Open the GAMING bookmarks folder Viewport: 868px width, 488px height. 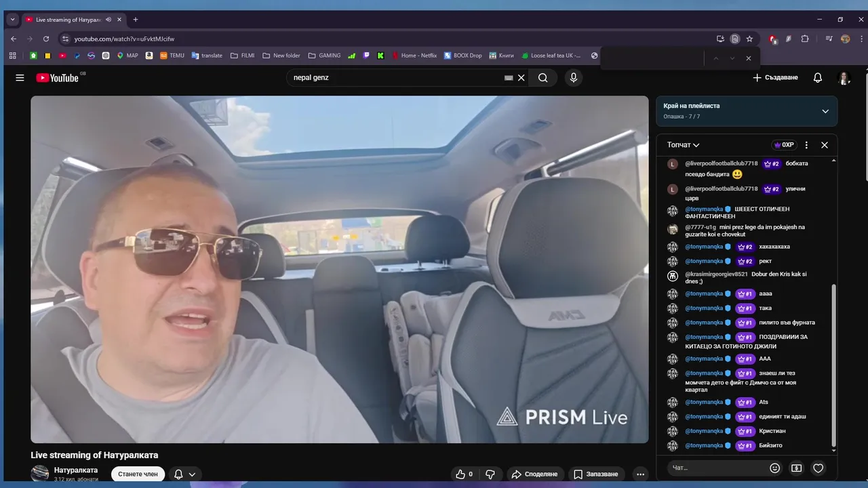[324, 56]
